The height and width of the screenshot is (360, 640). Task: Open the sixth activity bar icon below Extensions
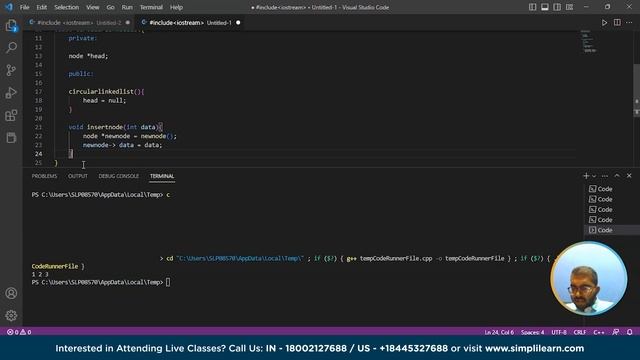coord(11,138)
